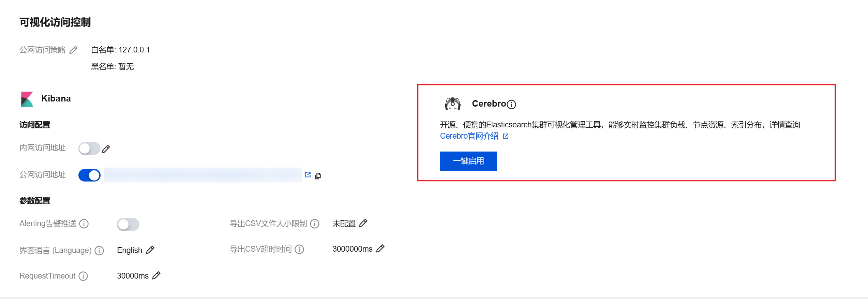
Task: Show info for RequestTimeout
Action: pyautogui.click(x=83, y=276)
